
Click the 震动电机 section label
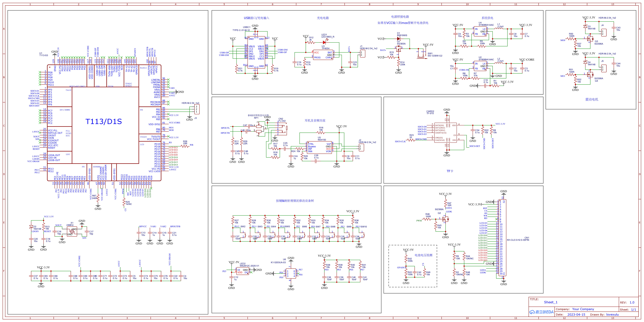click(x=592, y=99)
